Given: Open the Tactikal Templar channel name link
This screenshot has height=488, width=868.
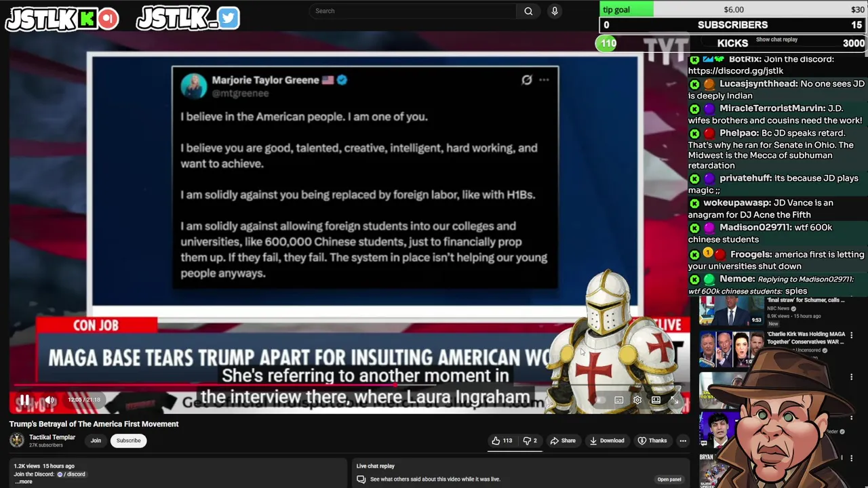Looking at the screenshot, I should tap(52, 437).
